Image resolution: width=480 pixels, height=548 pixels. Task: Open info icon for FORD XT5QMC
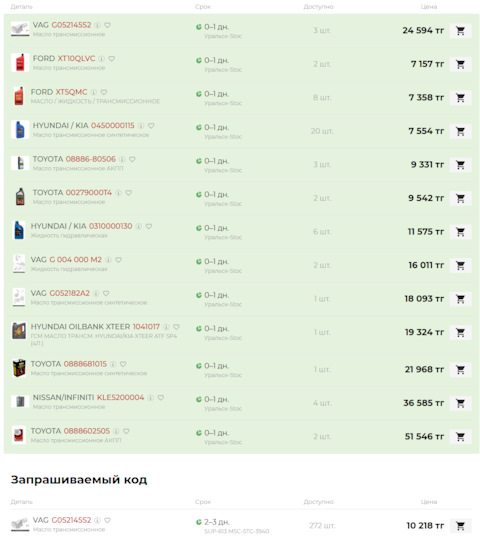[x=94, y=92]
